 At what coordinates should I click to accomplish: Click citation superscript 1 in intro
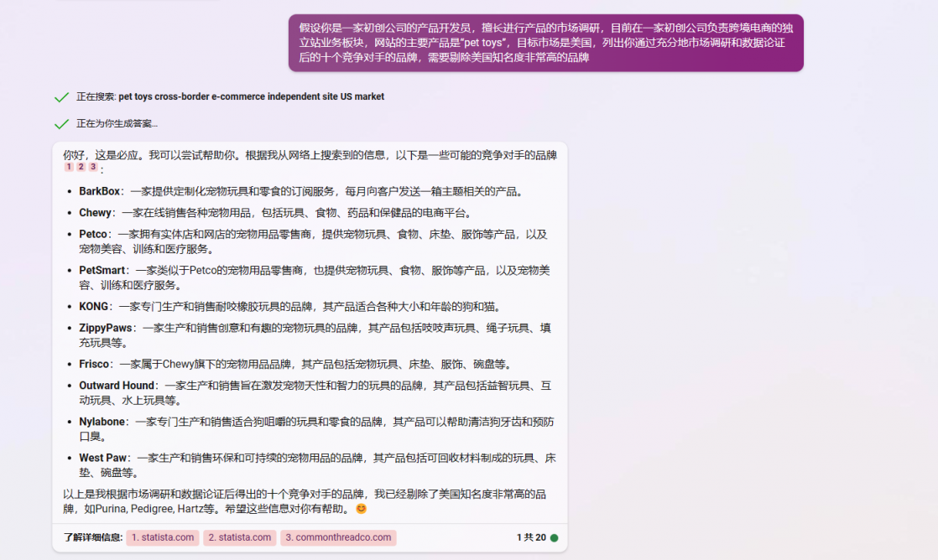point(69,168)
